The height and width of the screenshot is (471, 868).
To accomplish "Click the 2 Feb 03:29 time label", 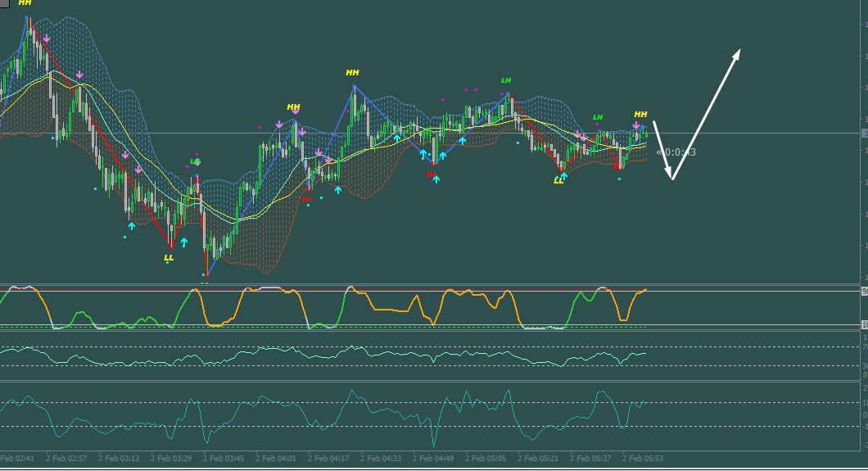I will (171, 458).
